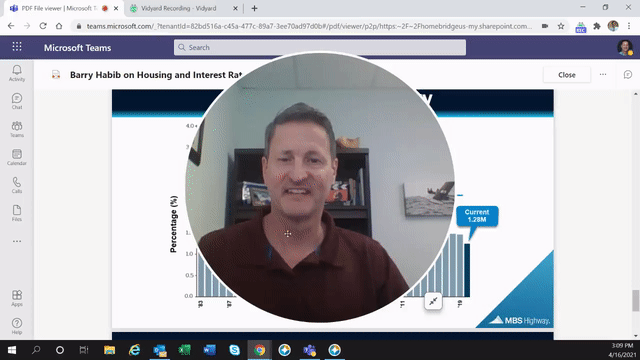Image resolution: width=640 pixels, height=360 pixels.
Task: Collapse the webcam bubble with shrink button
Action: (433, 301)
